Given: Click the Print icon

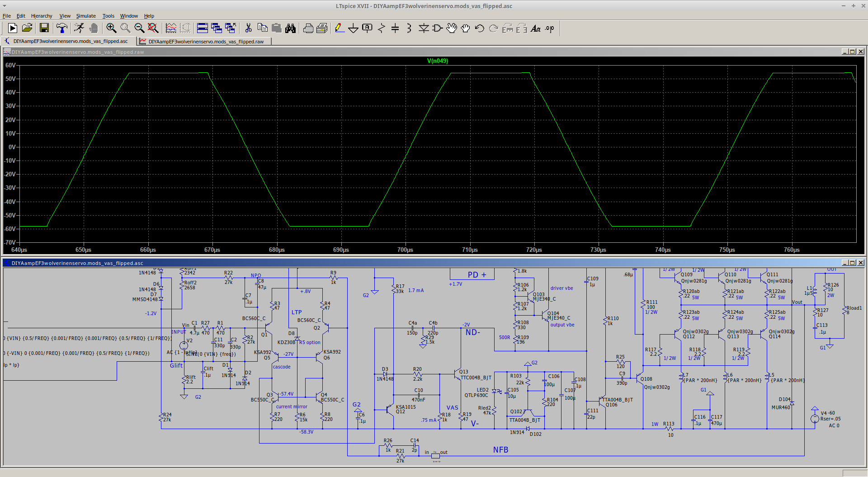Looking at the screenshot, I should (x=308, y=28).
